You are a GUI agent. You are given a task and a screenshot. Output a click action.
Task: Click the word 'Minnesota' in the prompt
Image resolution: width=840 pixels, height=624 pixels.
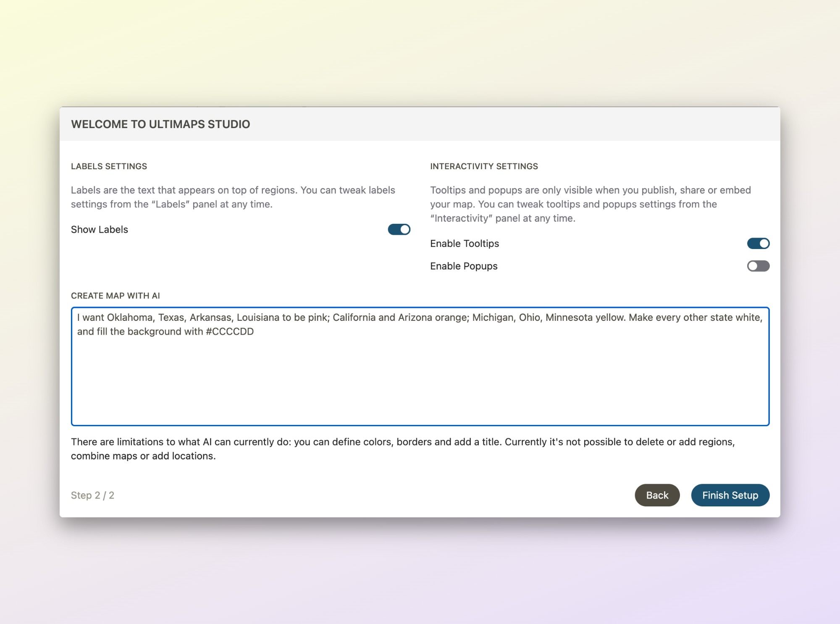point(569,317)
